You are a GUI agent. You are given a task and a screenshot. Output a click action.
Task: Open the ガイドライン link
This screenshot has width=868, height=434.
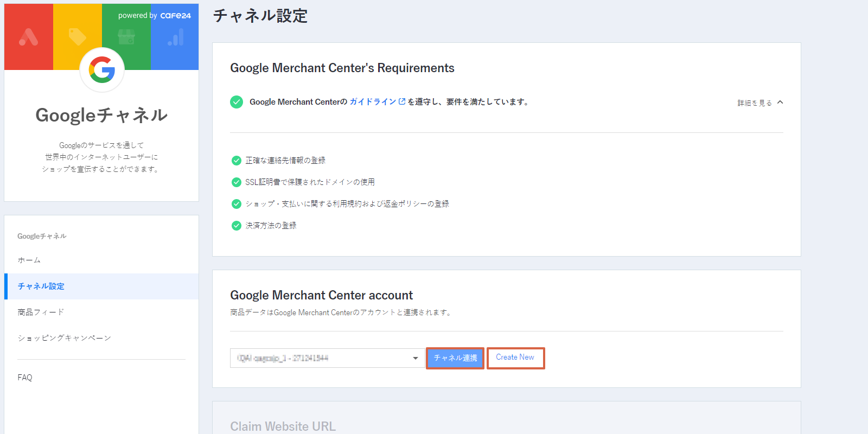[x=373, y=102]
